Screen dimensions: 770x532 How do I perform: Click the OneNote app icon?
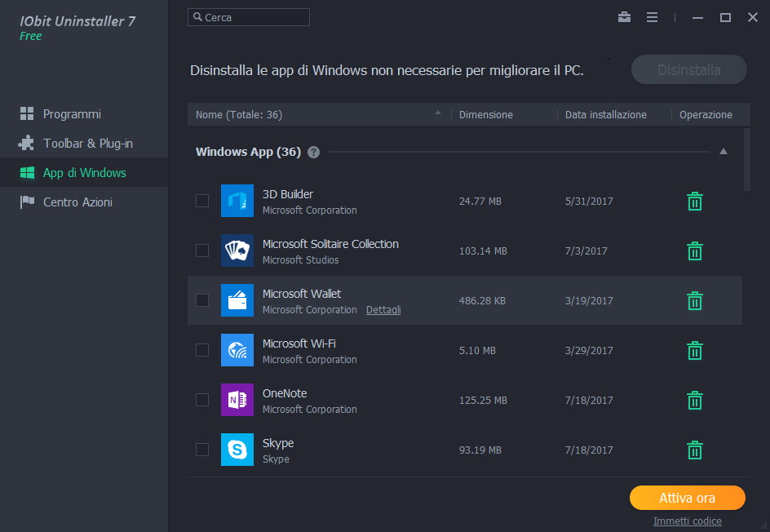237,400
